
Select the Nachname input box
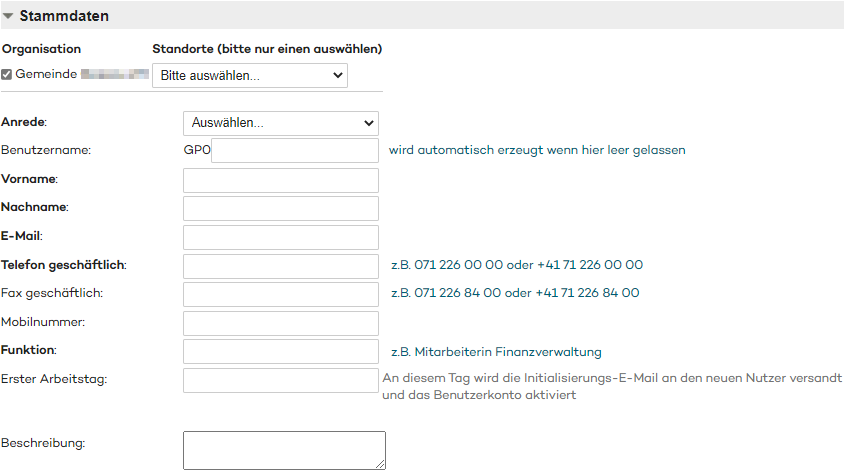(281, 208)
